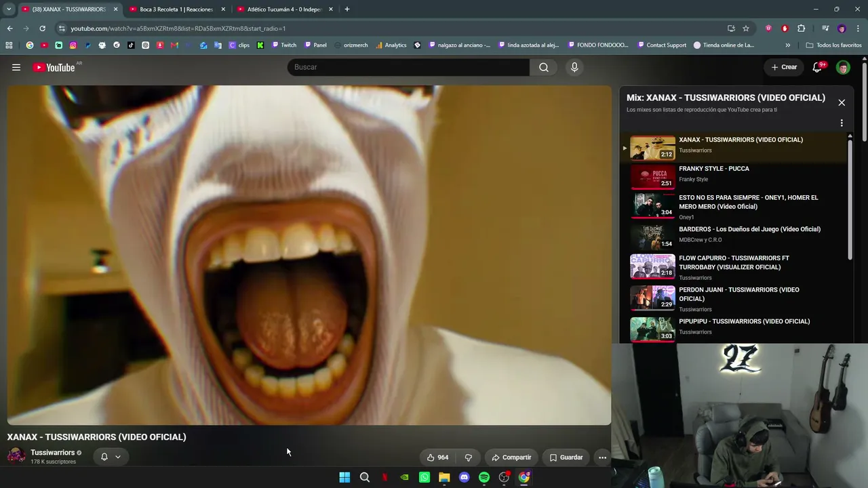868x488 pixels.
Task: Like the video with 964 likes
Action: (437, 457)
